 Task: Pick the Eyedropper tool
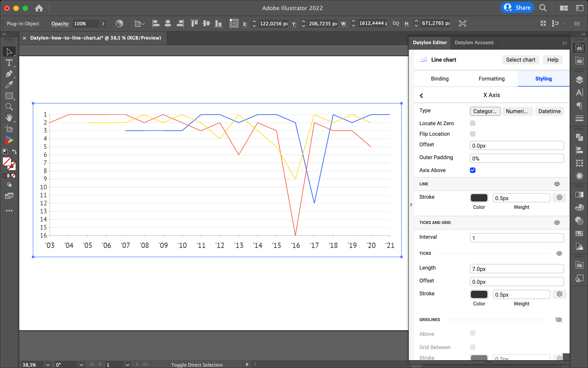(x=9, y=85)
